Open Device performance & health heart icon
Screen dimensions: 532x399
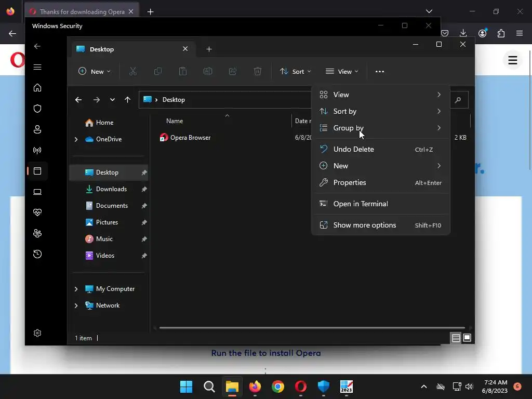click(37, 212)
